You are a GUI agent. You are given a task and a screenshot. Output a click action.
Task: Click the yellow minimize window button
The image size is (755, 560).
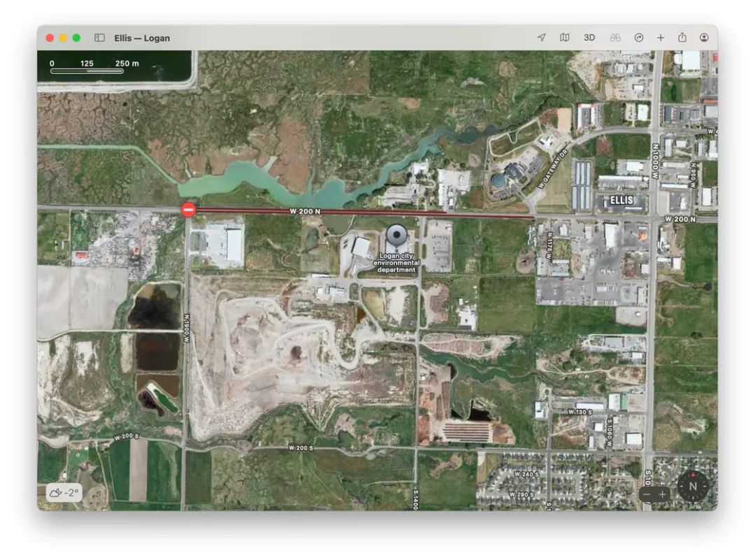[x=63, y=38]
